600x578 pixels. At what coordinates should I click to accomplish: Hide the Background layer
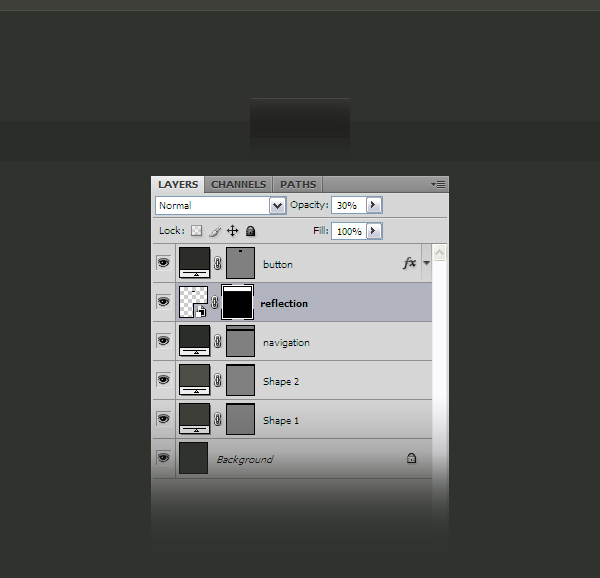click(x=163, y=458)
